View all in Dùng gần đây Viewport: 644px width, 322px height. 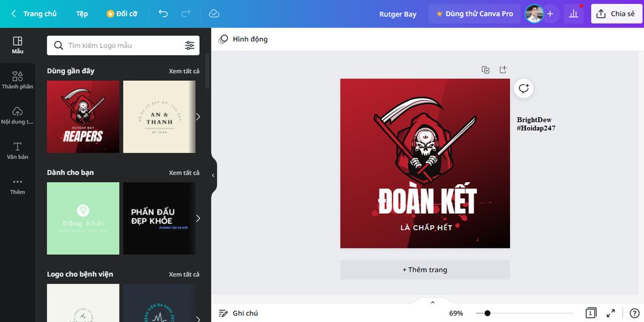click(184, 71)
